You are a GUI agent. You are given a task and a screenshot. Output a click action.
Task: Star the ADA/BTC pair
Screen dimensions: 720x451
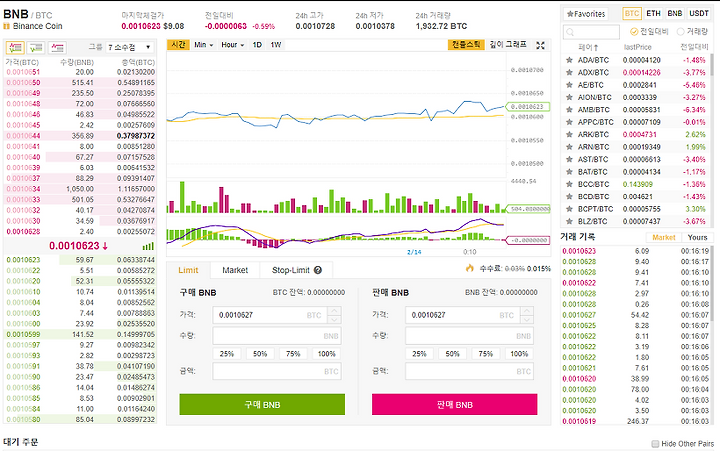[569, 60]
